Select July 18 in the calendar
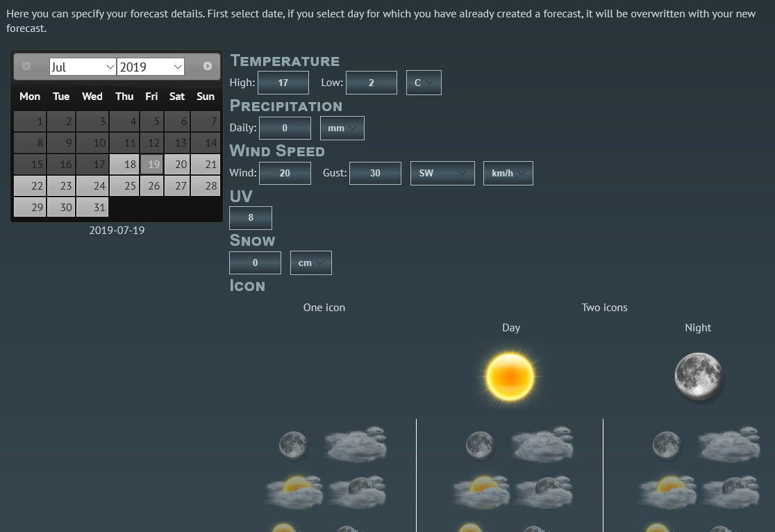 [124, 164]
